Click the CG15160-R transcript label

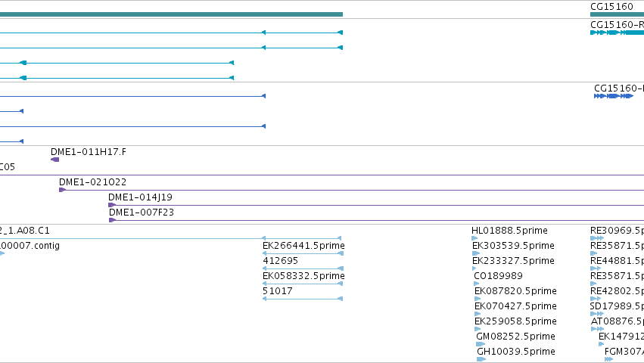point(617,25)
